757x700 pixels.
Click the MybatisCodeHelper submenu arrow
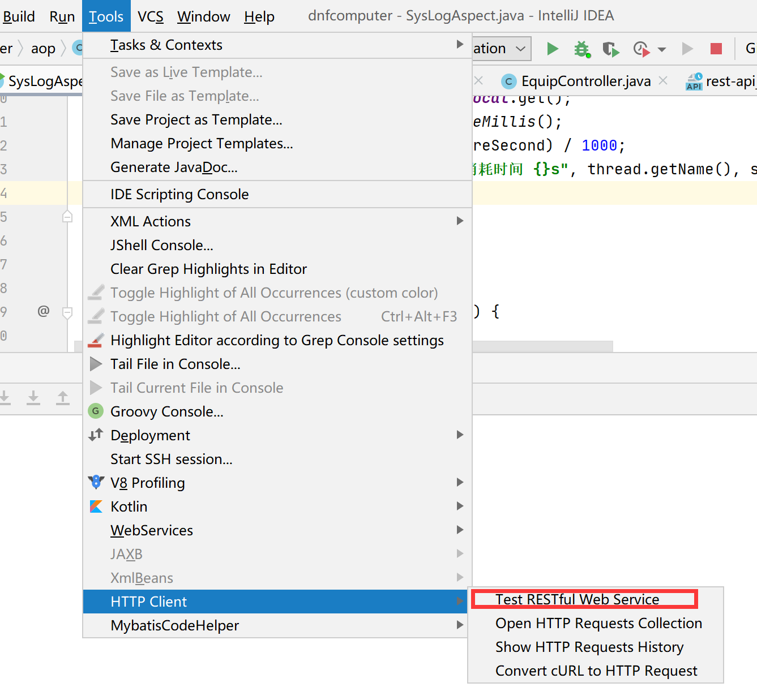click(460, 625)
